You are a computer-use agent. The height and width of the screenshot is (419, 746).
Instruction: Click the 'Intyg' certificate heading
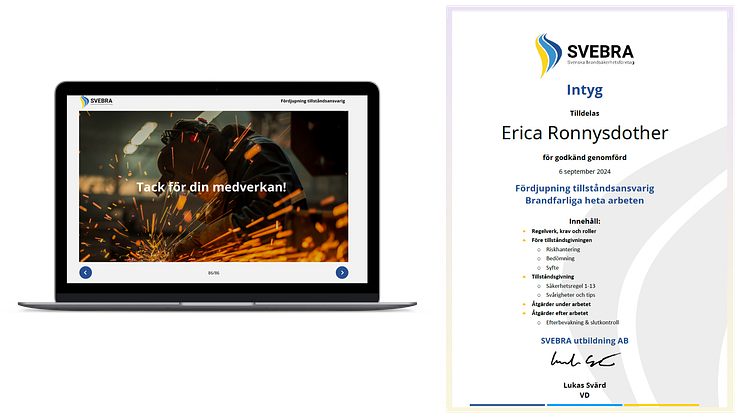point(585,90)
